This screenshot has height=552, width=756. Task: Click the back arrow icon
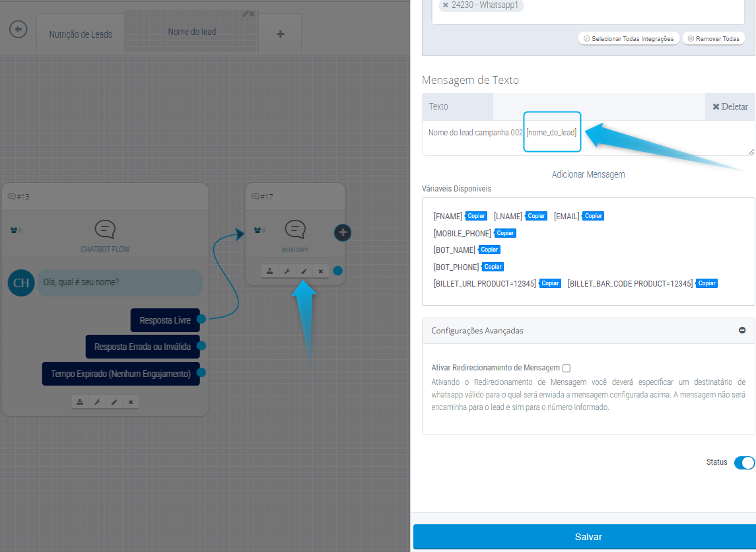18,30
